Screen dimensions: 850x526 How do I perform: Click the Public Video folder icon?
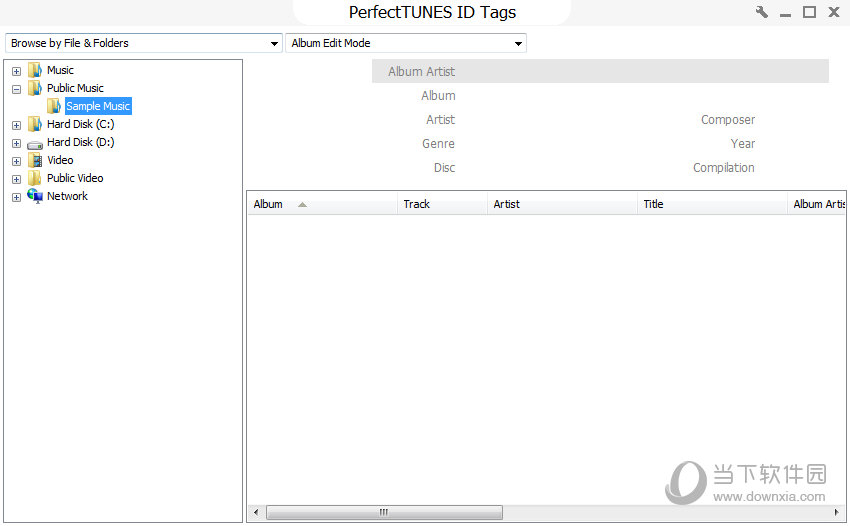point(35,178)
